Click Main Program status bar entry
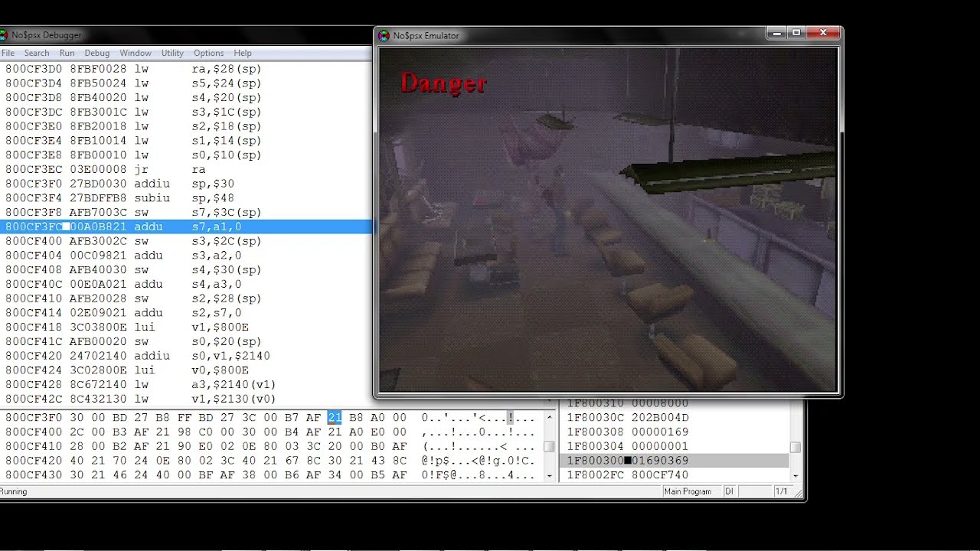Viewport: 980px width, 551px height. click(691, 491)
